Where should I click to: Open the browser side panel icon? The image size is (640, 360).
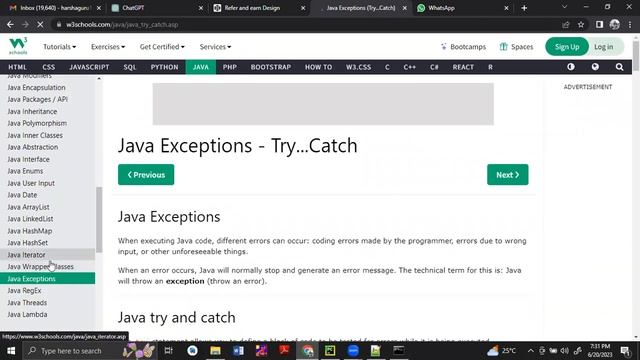point(599,24)
